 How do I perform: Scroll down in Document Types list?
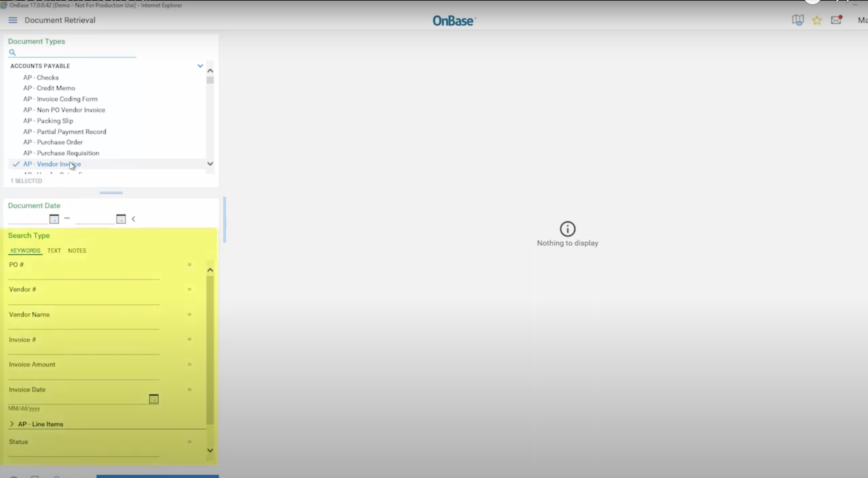(x=209, y=164)
